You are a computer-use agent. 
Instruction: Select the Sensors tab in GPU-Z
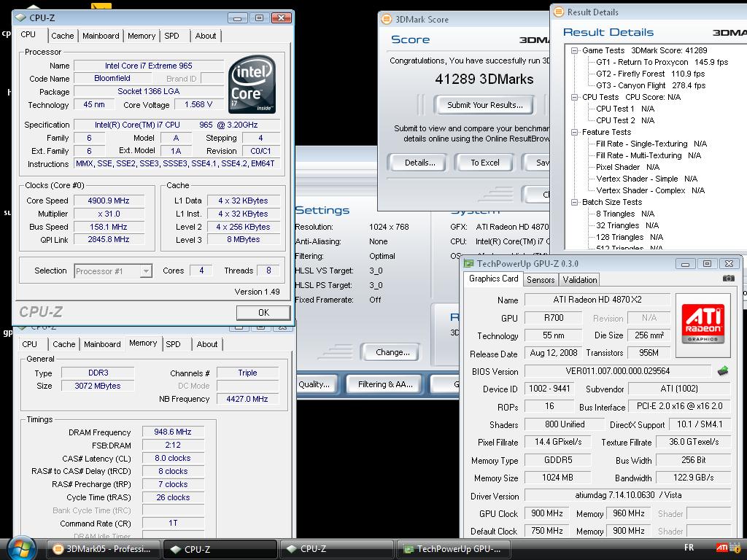pos(541,280)
